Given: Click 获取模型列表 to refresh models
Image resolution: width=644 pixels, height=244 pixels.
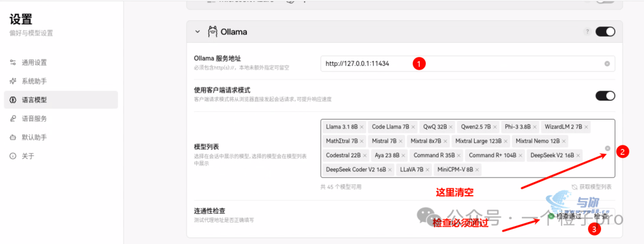Looking at the screenshot, I should click(592, 187).
